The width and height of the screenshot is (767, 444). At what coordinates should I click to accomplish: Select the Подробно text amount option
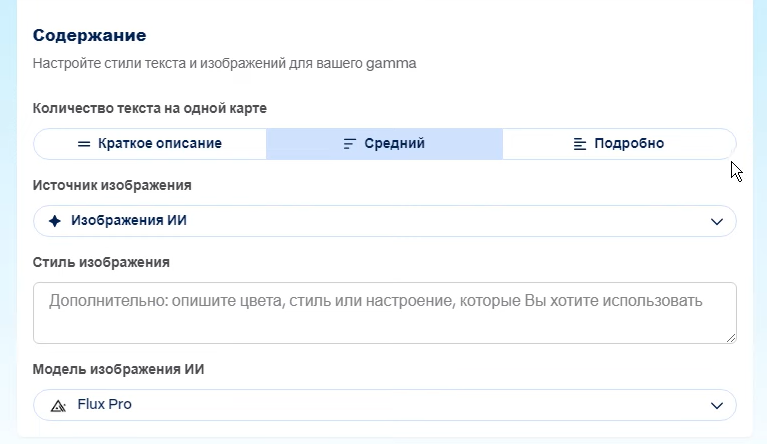(x=619, y=144)
